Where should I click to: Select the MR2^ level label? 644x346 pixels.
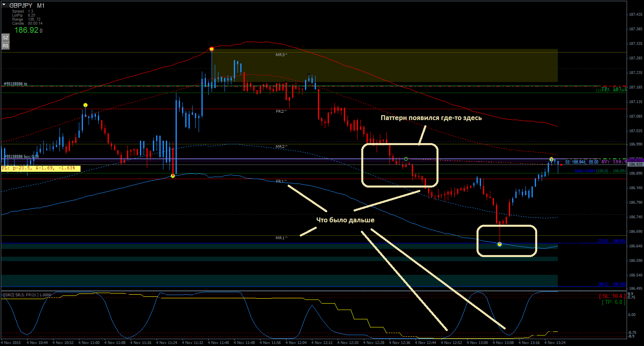[282, 147]
